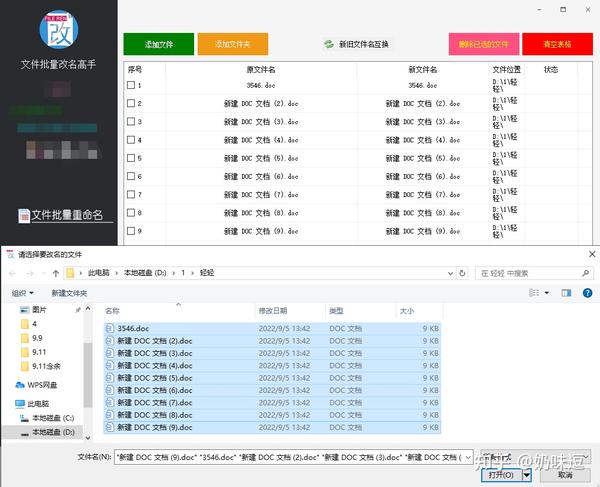Select WPS网盘 in the navigation pane
This screenshot has height=487, width=600.
point(36,385)
